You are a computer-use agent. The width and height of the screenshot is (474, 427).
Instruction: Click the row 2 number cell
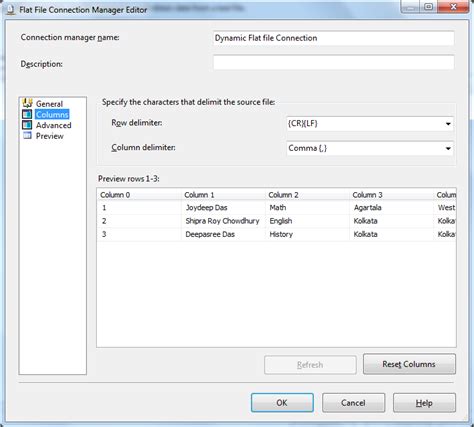(140, 221)
